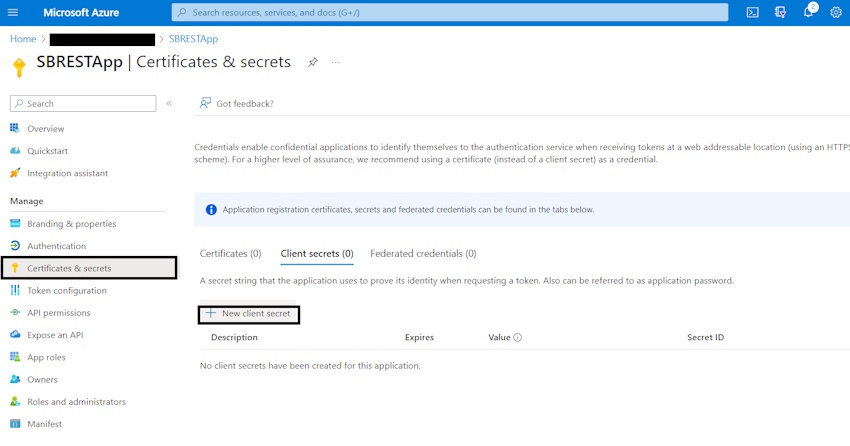This screenshot has height=446, width=850.
Task: Collapse the left sidebar menu
Action: [169, 103]
